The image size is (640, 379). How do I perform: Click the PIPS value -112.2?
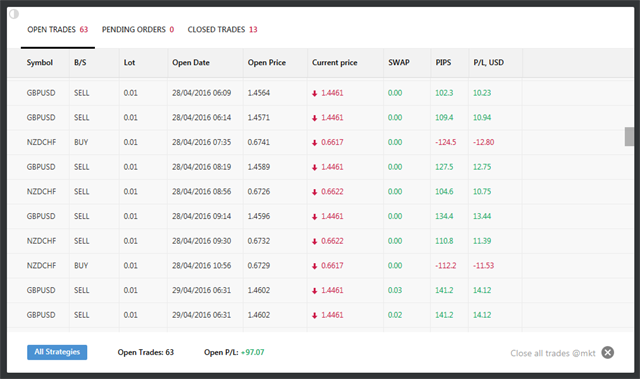pyautogui.click(x=446, y=266)
